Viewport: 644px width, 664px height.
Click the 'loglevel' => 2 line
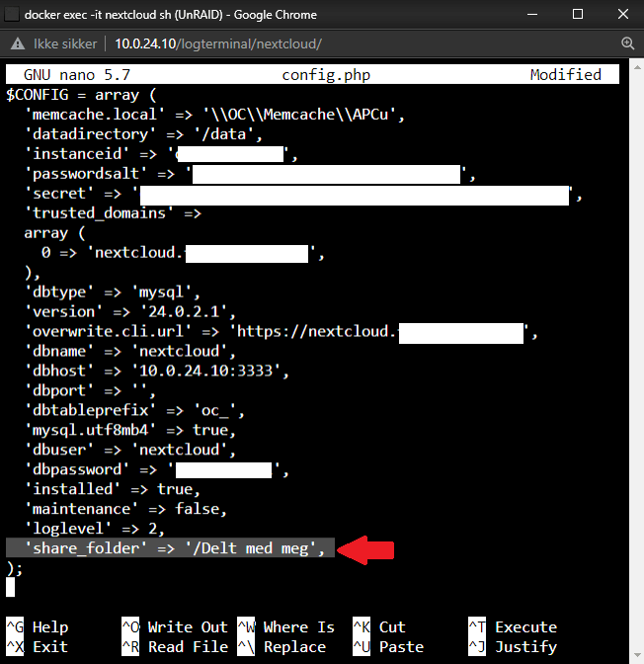click(95, 529)
